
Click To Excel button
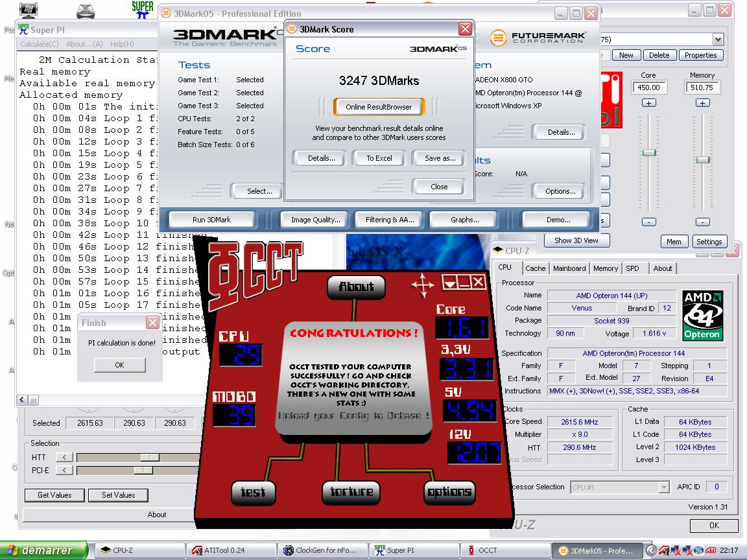coord(379,158)
